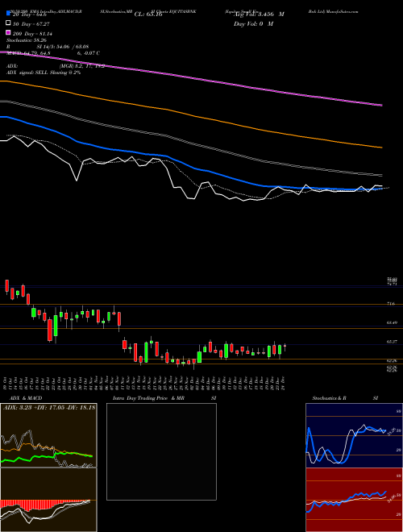Click the 65.37 price axis label

pos(392,342)
